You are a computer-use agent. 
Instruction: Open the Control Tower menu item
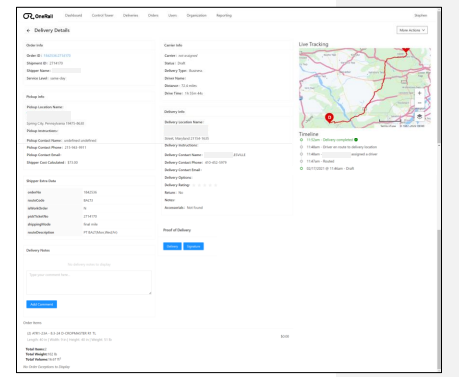(x=103, y=16)
